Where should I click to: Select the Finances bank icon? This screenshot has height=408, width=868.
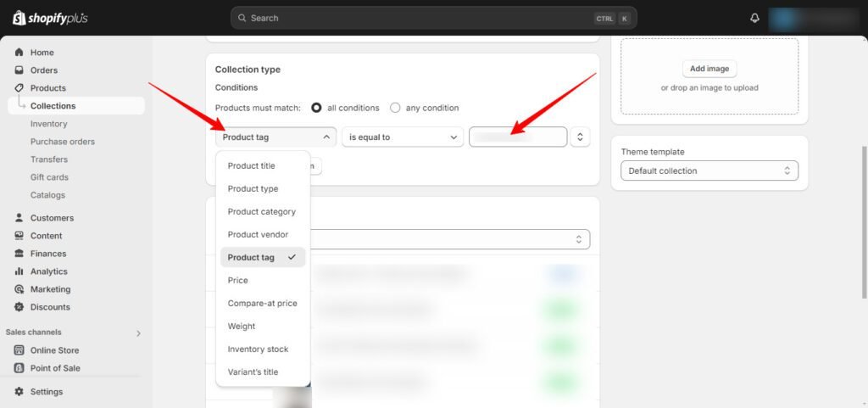click(19, 254)
